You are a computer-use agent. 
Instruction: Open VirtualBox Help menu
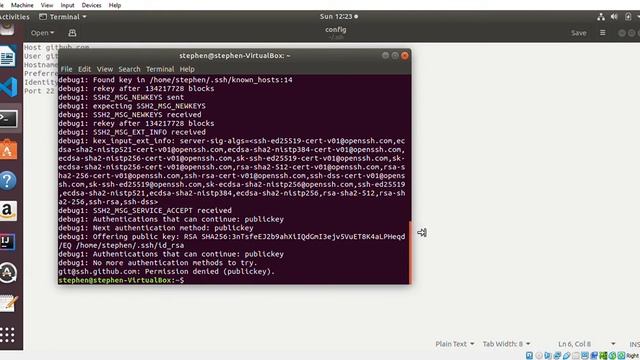115,5
